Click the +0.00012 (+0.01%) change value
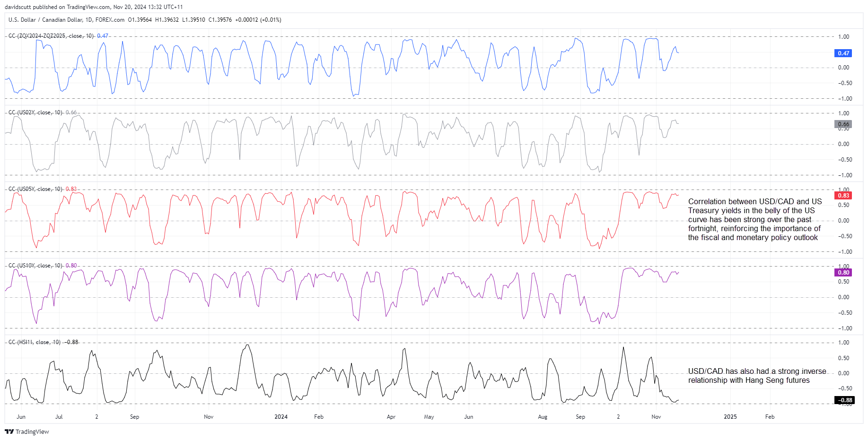Screen dimensions: 868x440 pos(258,20)
